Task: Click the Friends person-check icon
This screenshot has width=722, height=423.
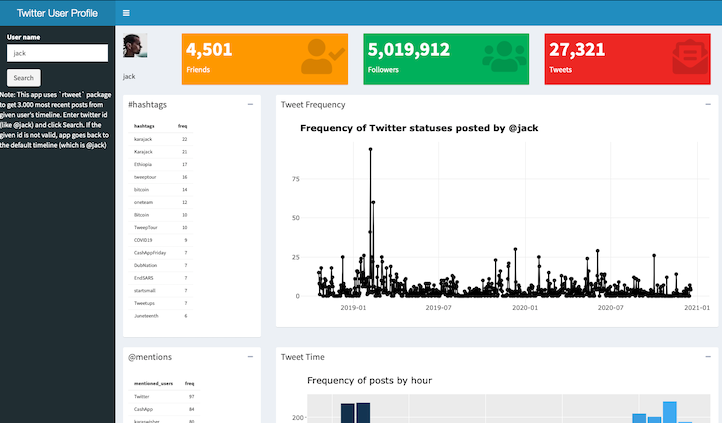Action: coord(322,57)
